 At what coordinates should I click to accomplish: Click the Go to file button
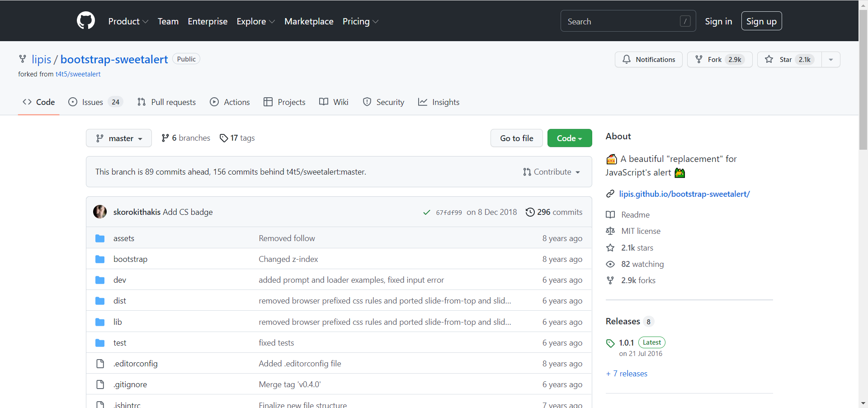[x=516, y=138]
